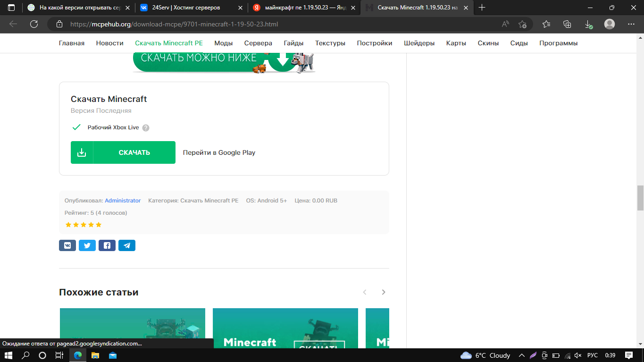
Task: Open the Windows Start menu
Action: [8, 355]
